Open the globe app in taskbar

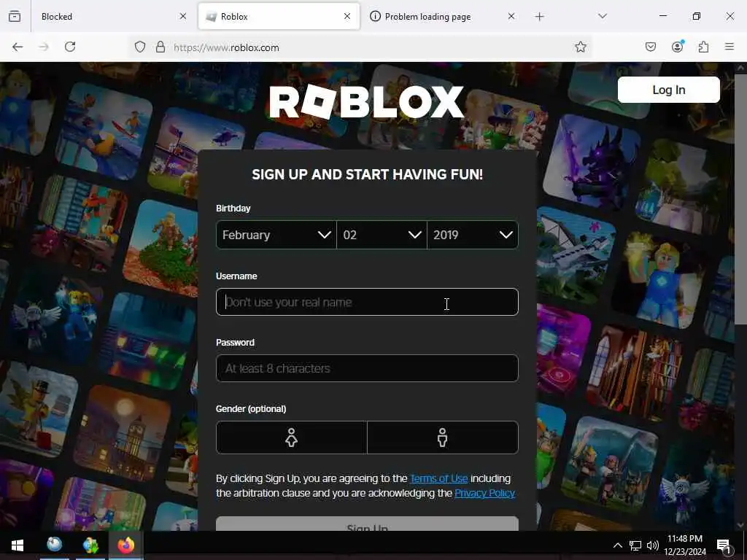54,544
